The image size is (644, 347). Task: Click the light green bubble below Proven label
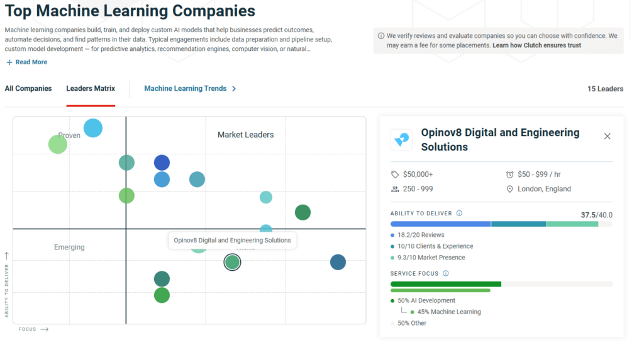pos(58,144)
